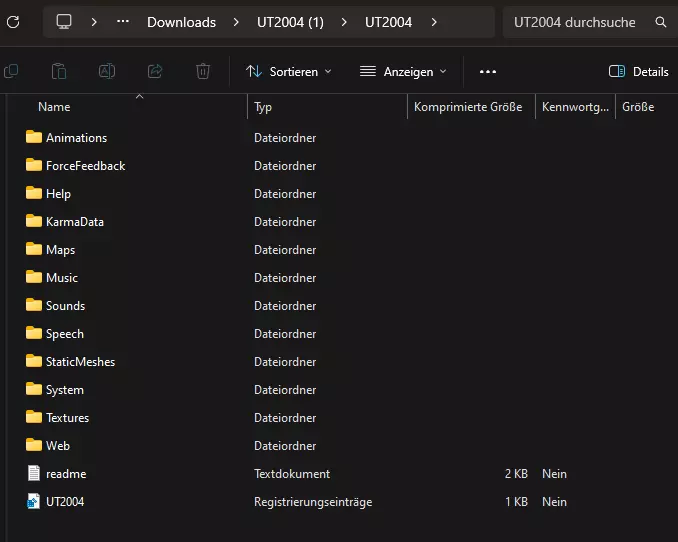
Task: Click the share icon in toolbar
Action: click(155, 71)
